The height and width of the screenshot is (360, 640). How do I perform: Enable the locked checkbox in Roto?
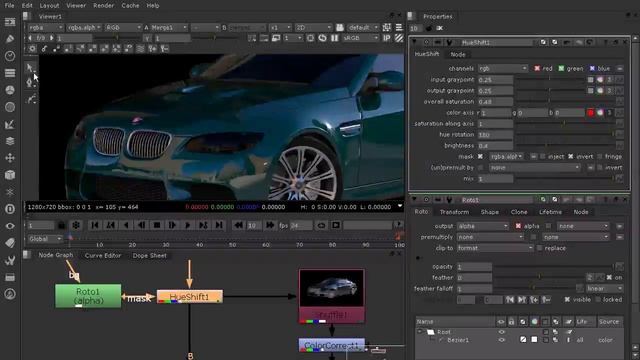coord(598,299)
